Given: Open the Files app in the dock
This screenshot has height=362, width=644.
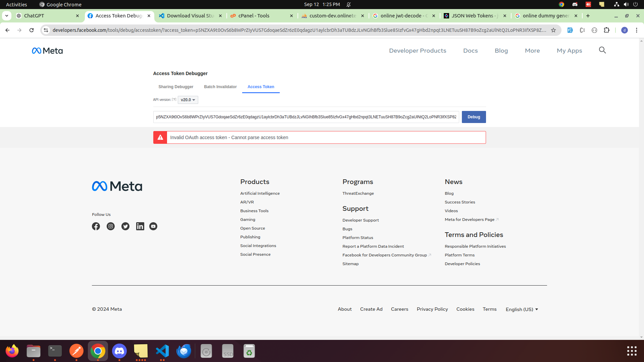Looking at the screenshot, I should (x=34, y=351).
